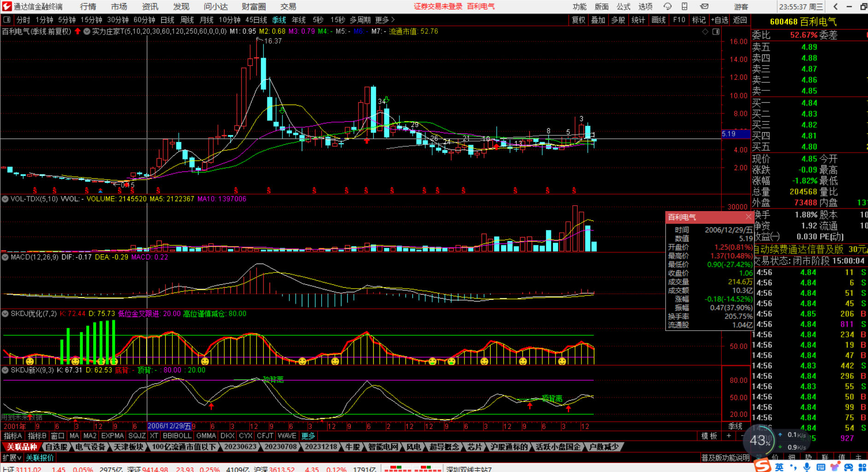Select the 智能电网 sector tab
This screenshot has width=868, height=472.
(383, 447)
